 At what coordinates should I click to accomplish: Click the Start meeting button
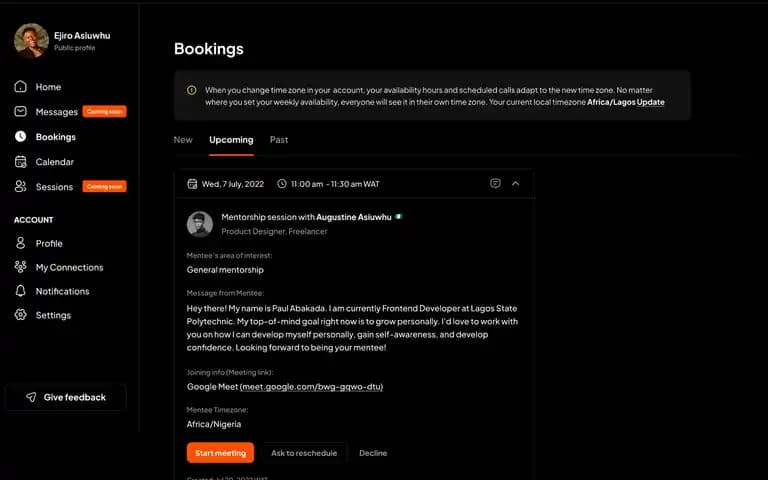click(x=220, y=453)
